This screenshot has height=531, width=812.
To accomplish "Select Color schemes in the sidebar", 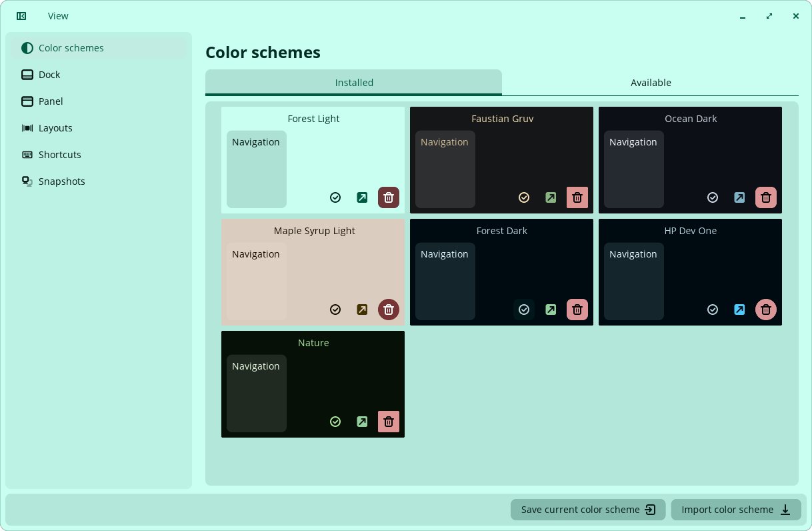I will pyautogui.click(x=99, y=48).
